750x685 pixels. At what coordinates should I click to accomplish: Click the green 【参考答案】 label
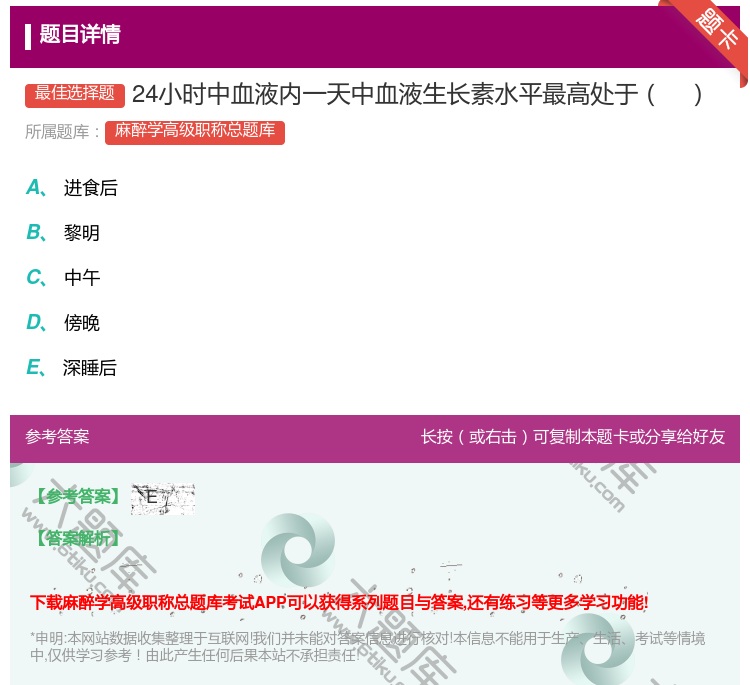(78, 497)
